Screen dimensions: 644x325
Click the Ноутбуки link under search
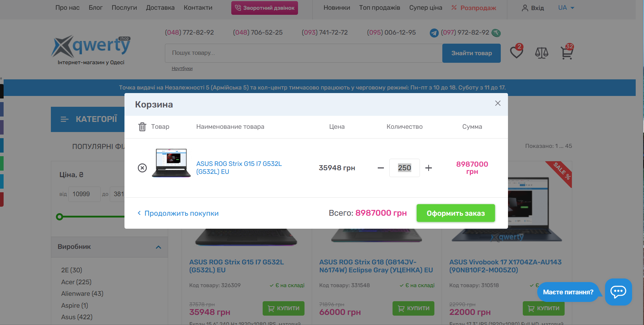(x=182, y=69)
